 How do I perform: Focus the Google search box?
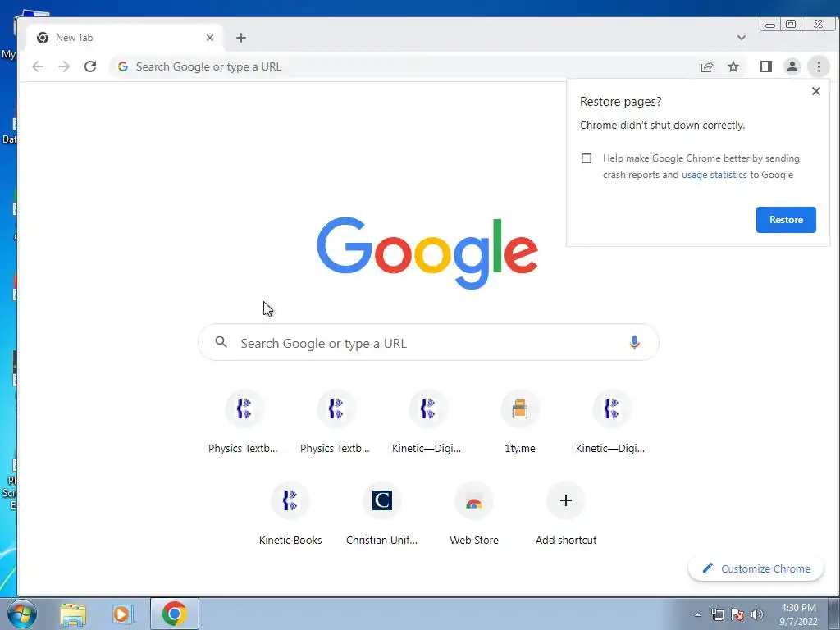428,342
